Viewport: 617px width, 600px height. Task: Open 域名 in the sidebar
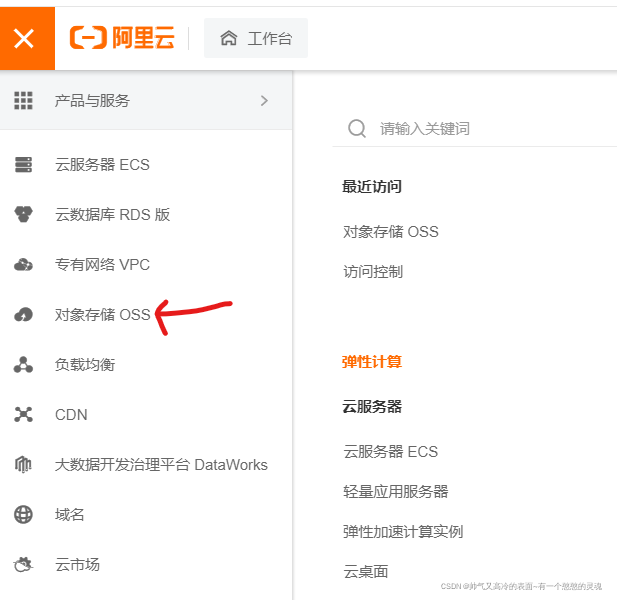point(70,514)
